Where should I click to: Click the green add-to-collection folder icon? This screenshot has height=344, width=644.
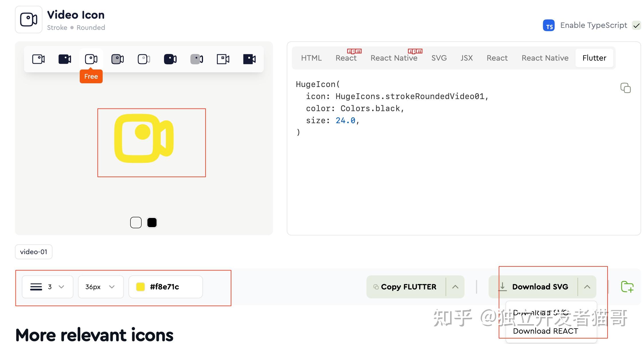tap(628, 287)
